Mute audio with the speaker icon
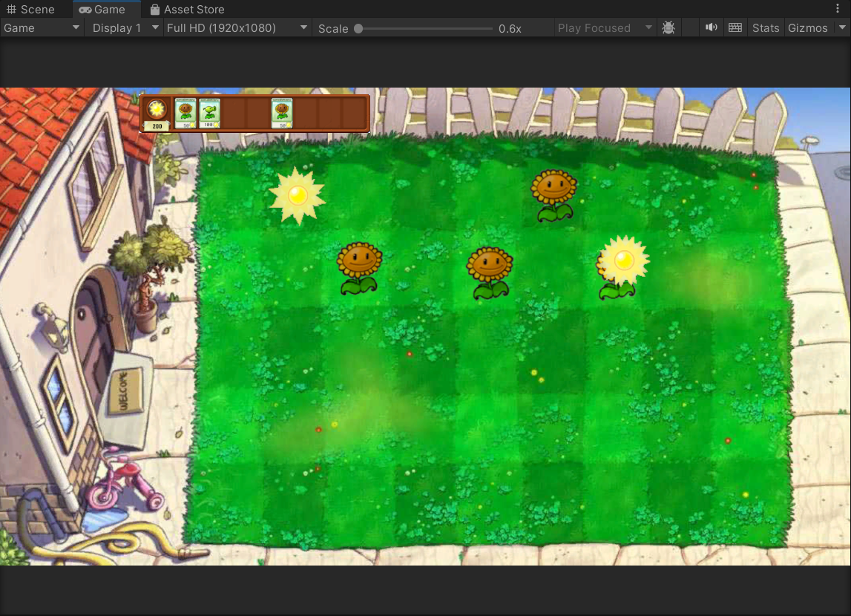Viewport: 851px width, 616px height. click(x=711, y=27)
